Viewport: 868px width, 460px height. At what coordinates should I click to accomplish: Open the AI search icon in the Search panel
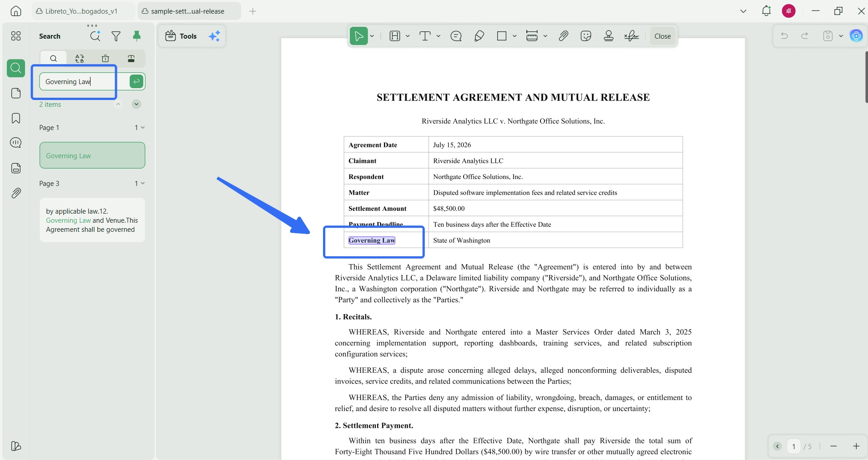[95, 36]
